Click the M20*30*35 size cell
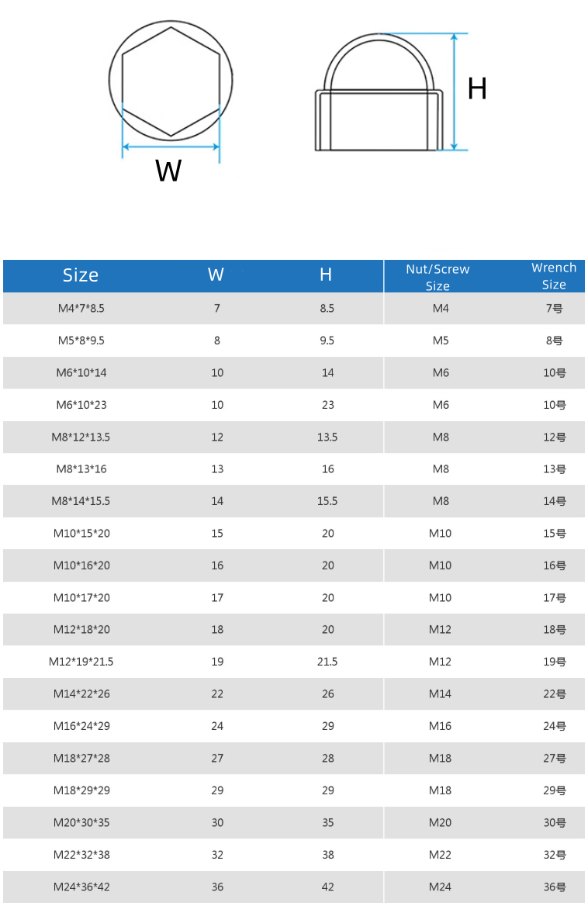Image resolution: width=588 pixels, height=906 pixels. coord(81,822)
